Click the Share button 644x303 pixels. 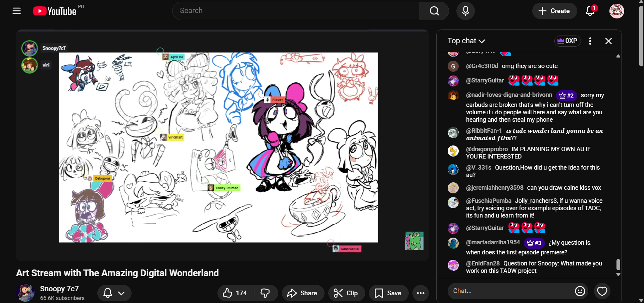pos(303,293)
